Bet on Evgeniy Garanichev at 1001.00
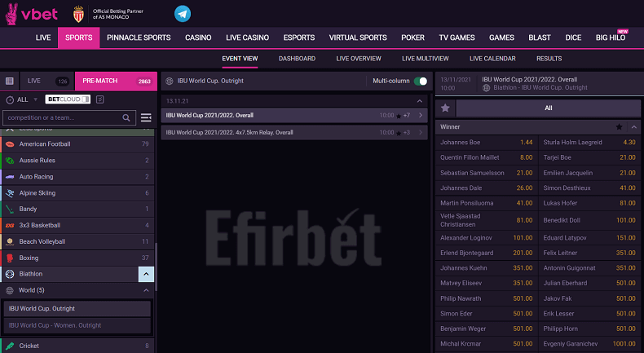 pyautogui.click(x=589, y=344)
